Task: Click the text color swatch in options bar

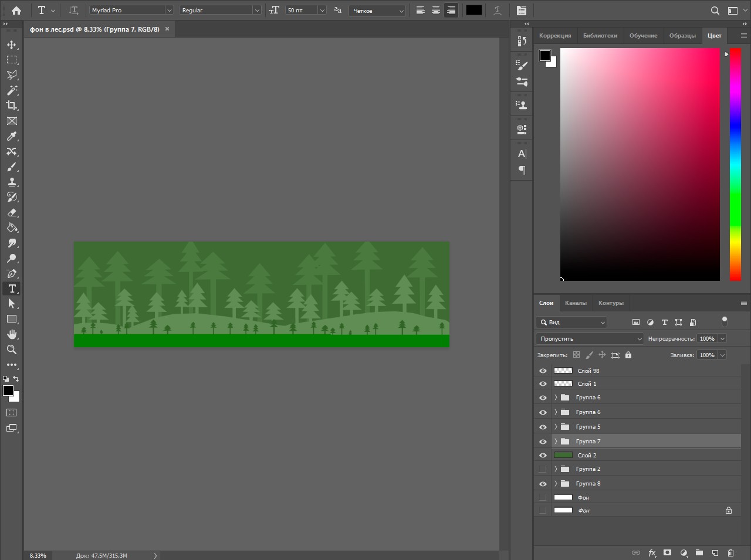Action: (474, 10)
